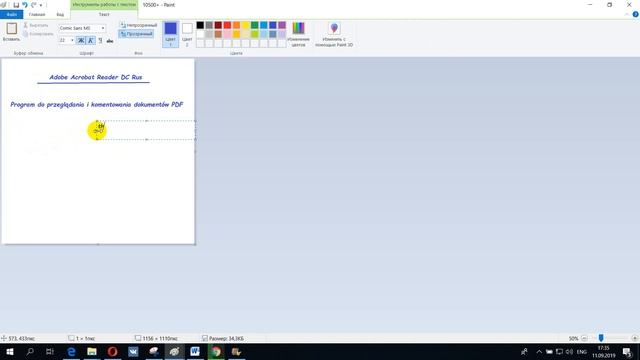This screenshot has height=360, width=640.
Task: Pick the red color swatch
Action: click(x=227, y=25)
